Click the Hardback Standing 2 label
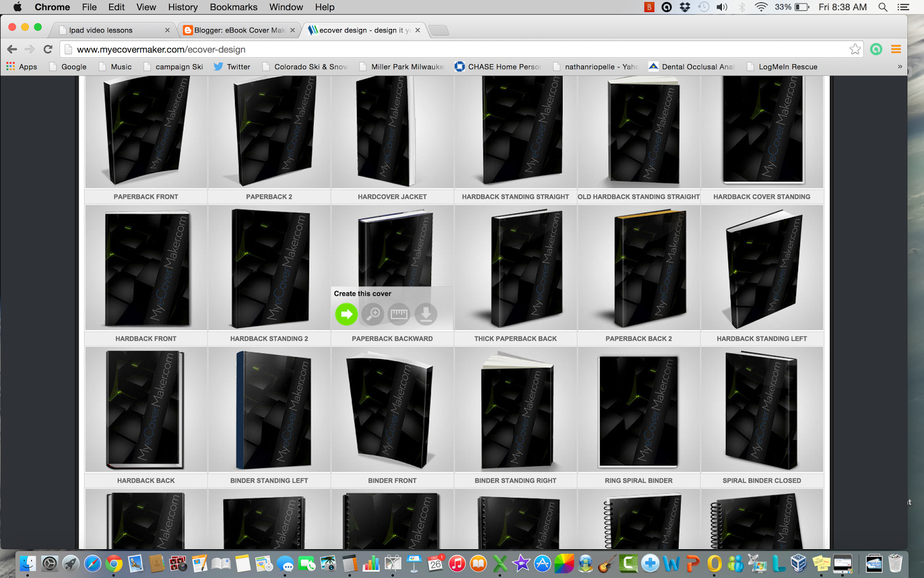This screenshot has height=578, width=924. pos(269,339)
